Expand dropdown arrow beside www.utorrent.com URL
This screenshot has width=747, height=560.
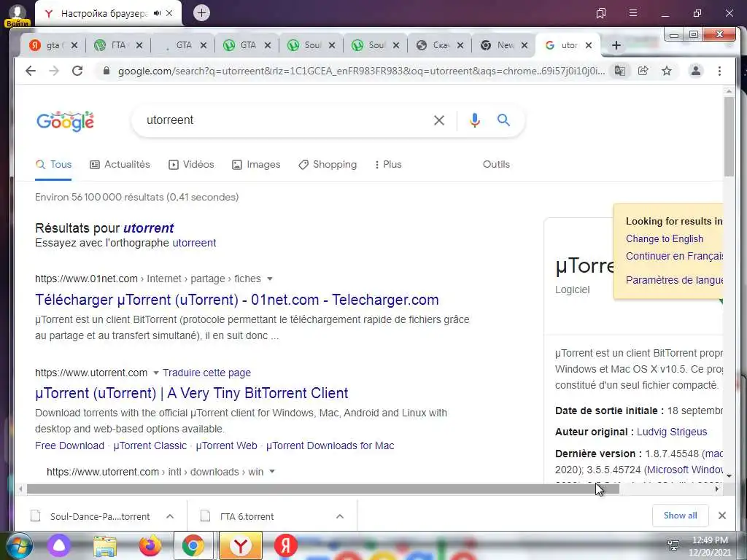156,373
